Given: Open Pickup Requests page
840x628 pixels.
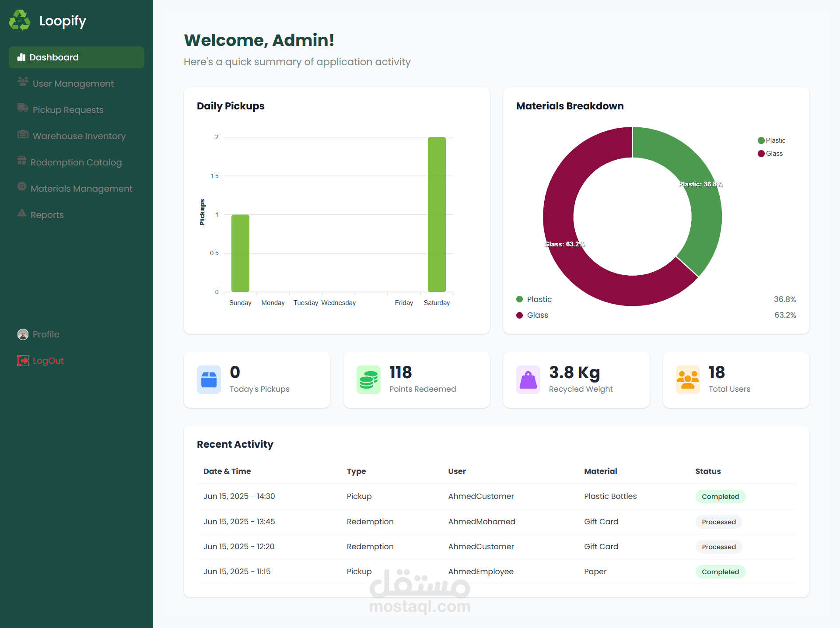Looking at the screenshot, I should pyautogui.click(x=77, y=110).
